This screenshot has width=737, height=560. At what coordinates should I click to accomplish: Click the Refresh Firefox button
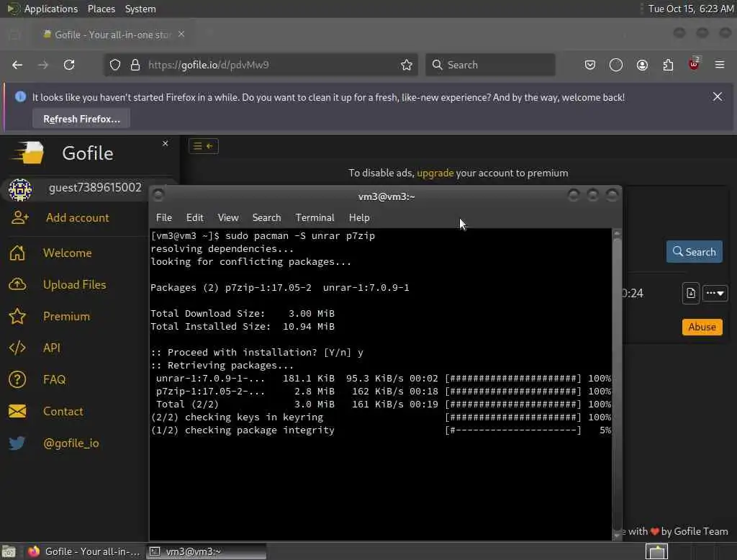coord(81,119)
